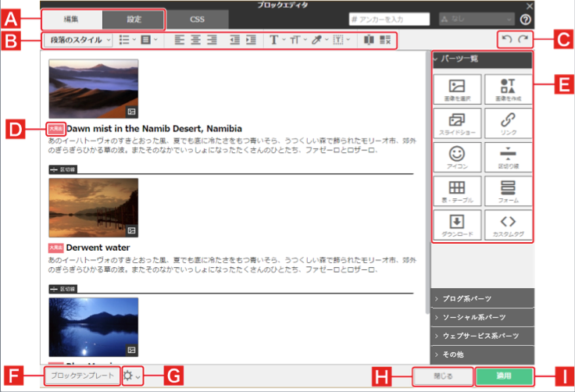
Task: Expand the ブログ系パーツ section
Action: pyautogui.click(x=482, y=298)
